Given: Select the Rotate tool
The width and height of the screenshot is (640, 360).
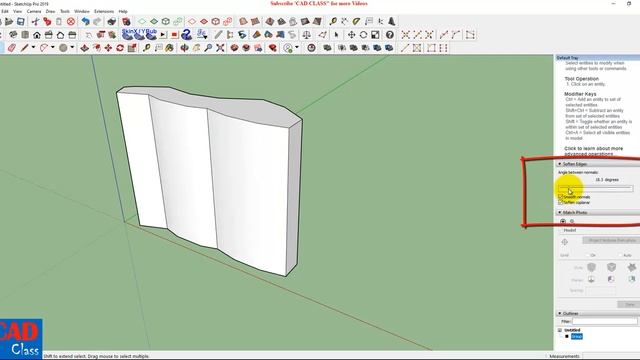Looking at the screenshot, I should 120,48.
